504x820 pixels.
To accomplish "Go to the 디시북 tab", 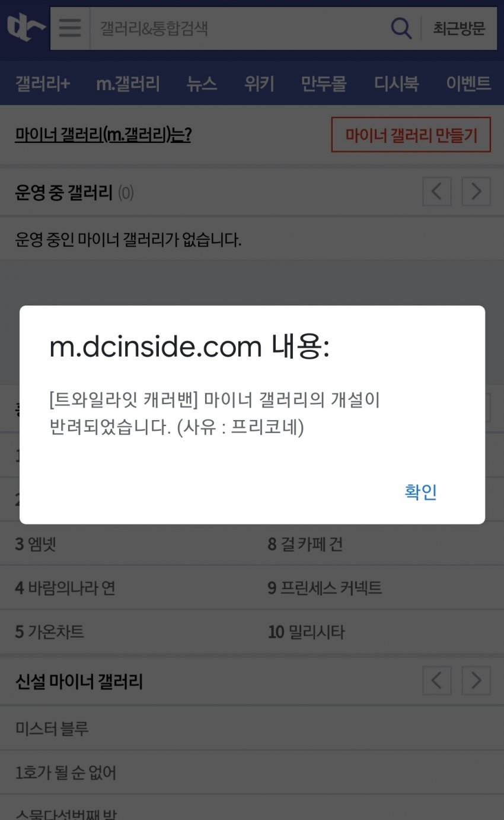I will [x=396, y=84].
